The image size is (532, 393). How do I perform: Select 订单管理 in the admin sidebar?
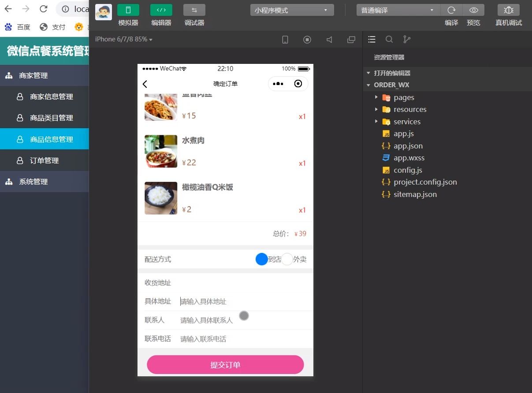click(44, 160)
